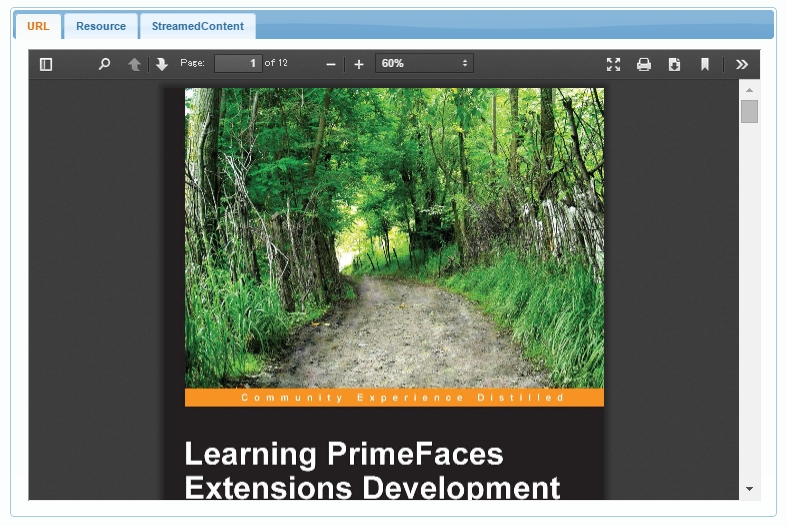This screenshot has width=787, height=526.
Task: Click the scrollbar up arrow
Action: pyautogui.click(x=749, y=90)
